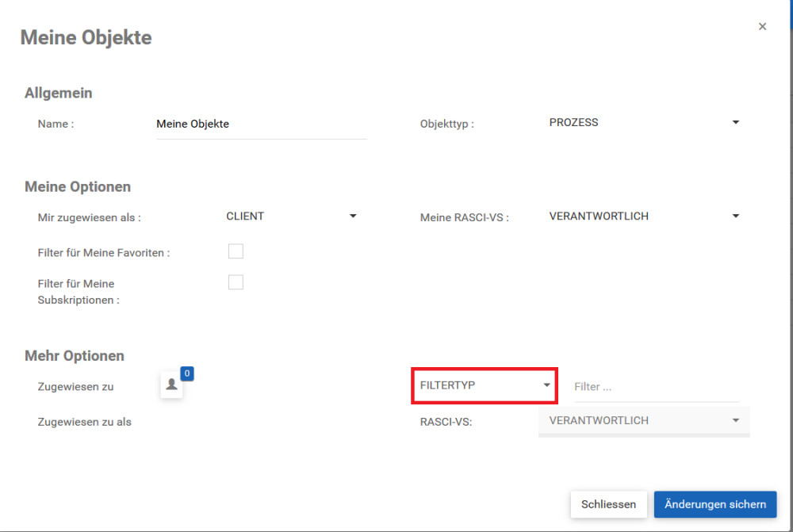This screenshot has width=793, height=532.
Task: Click the blue 0 badge on user icon
Action: tap(187, 373)
